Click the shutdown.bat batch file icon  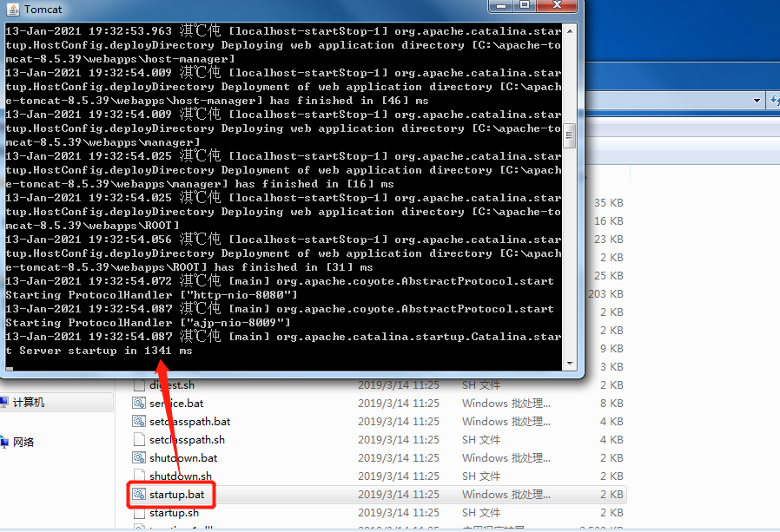tap(139, 457)
